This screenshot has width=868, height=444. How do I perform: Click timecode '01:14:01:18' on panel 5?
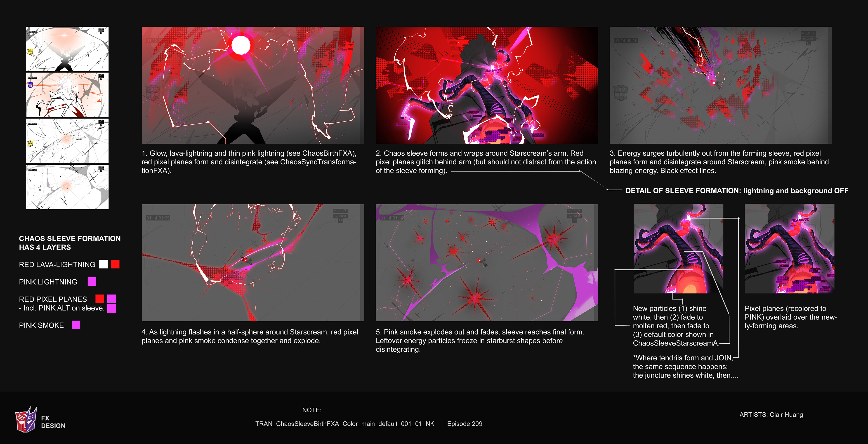pos(392,218)
